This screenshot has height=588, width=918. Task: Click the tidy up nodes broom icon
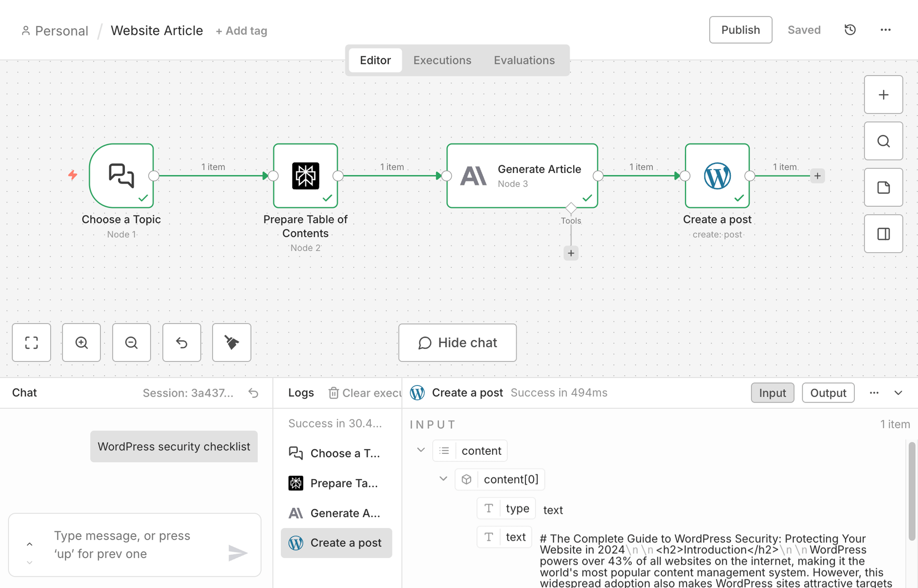tap(231, 343)
